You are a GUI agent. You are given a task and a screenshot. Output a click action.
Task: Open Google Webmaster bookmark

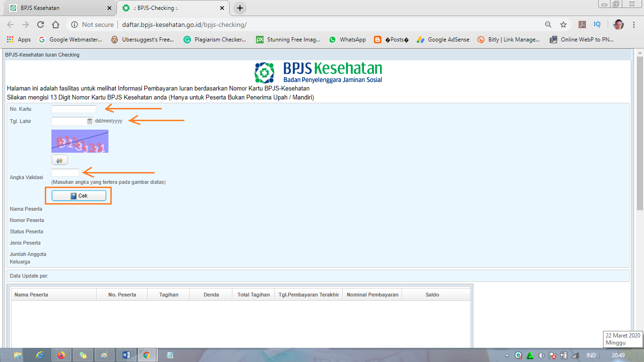pyautogui.click(x=70, y=40)
